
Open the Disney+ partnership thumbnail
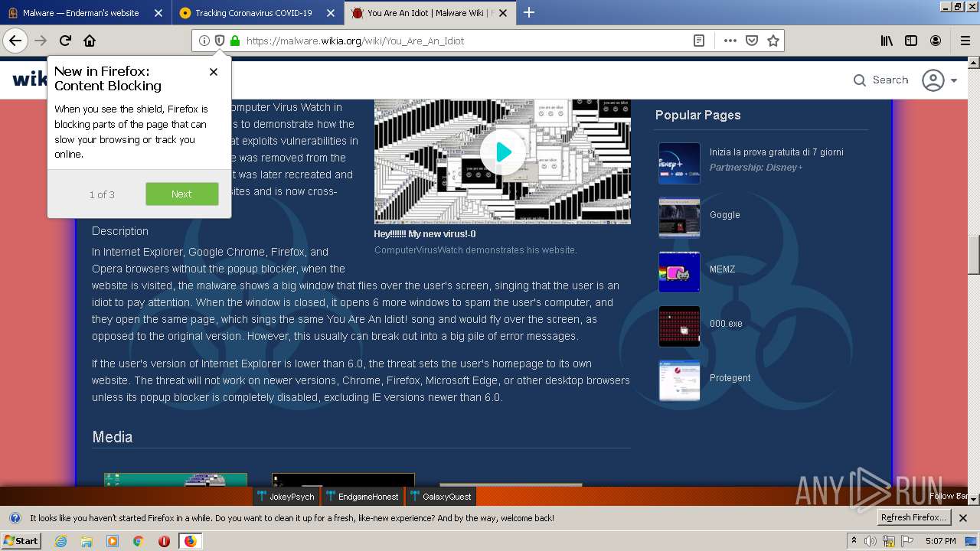679,163
